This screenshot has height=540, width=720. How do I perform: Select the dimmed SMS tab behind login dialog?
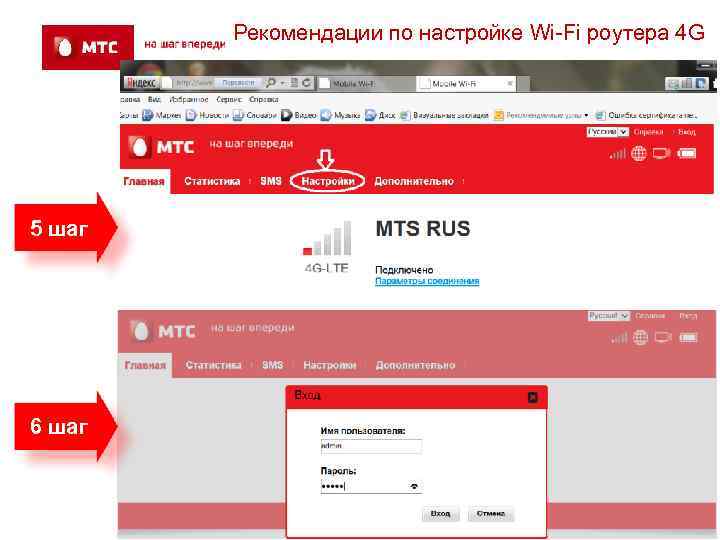tap(272, 366)
